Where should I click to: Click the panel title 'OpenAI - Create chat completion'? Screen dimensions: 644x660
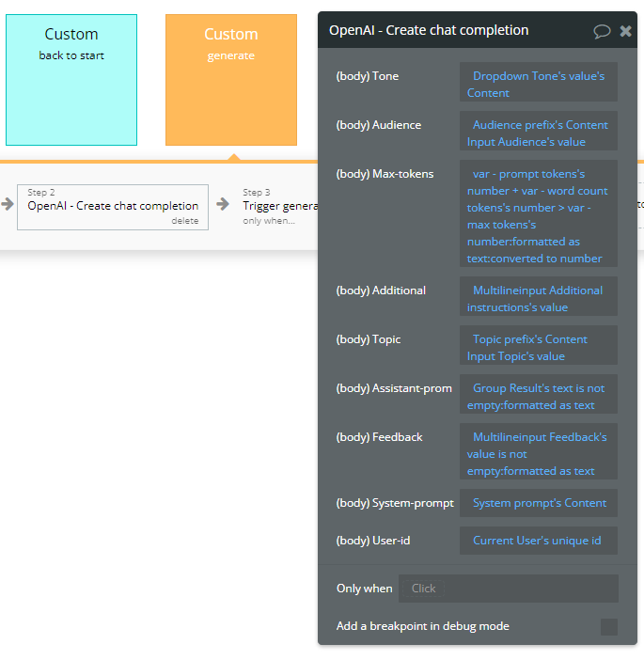coord(429,30)
